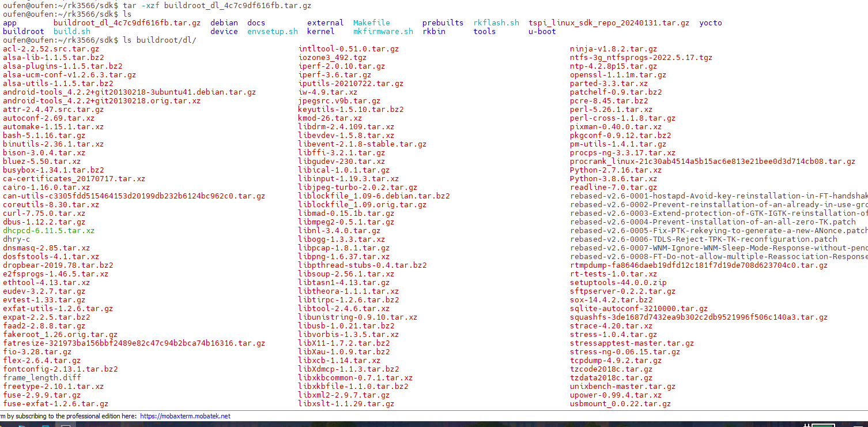Click rebased-v2.6-0006-TDLS patch entry
This screenshot has width=868, height=427.
[x=704, y=239]
